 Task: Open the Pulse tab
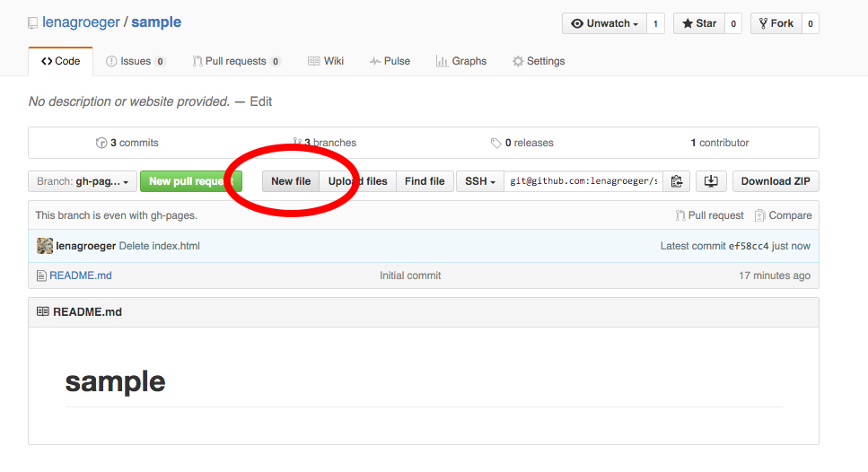[x=390, y=61]
